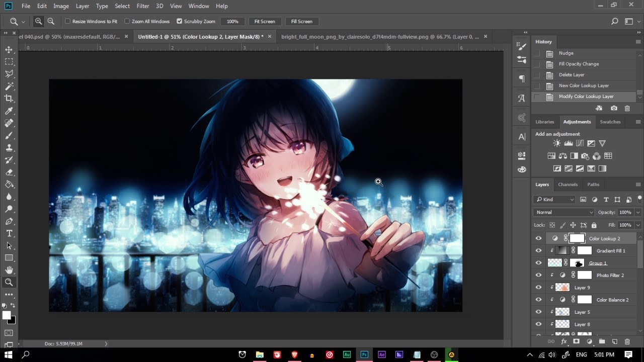Hide Layer 9 visibility eye
This screenshot has height=362, width=644.
(x=538, y=288)
